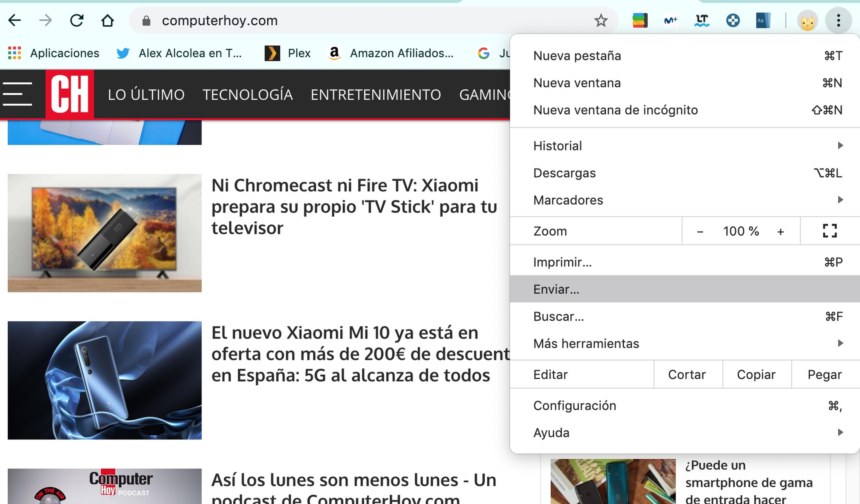
Task: Click the laptop image thumbnail under the site header
Action: pyautogui.click(x=104, y=132)
